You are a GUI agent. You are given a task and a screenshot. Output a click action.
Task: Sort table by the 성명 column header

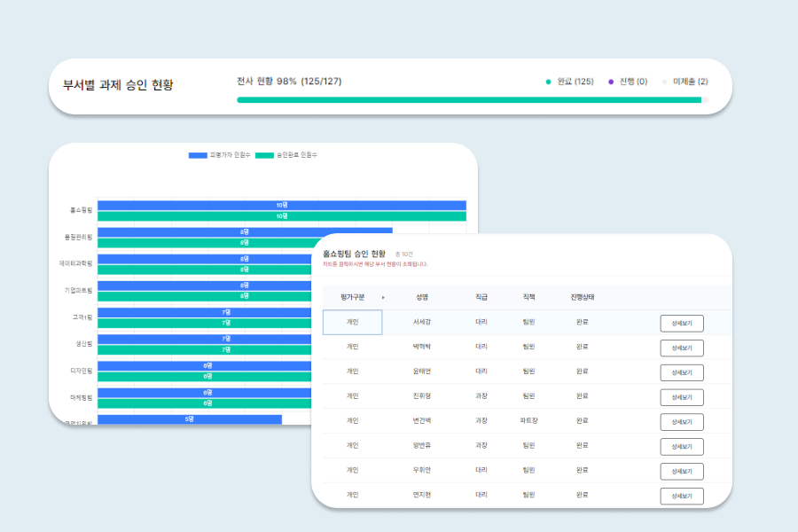421,297
